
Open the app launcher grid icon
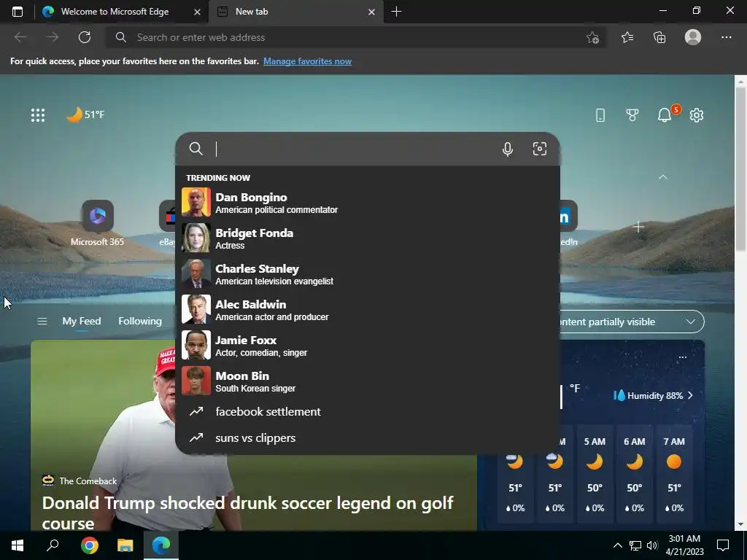click(38, 114)
